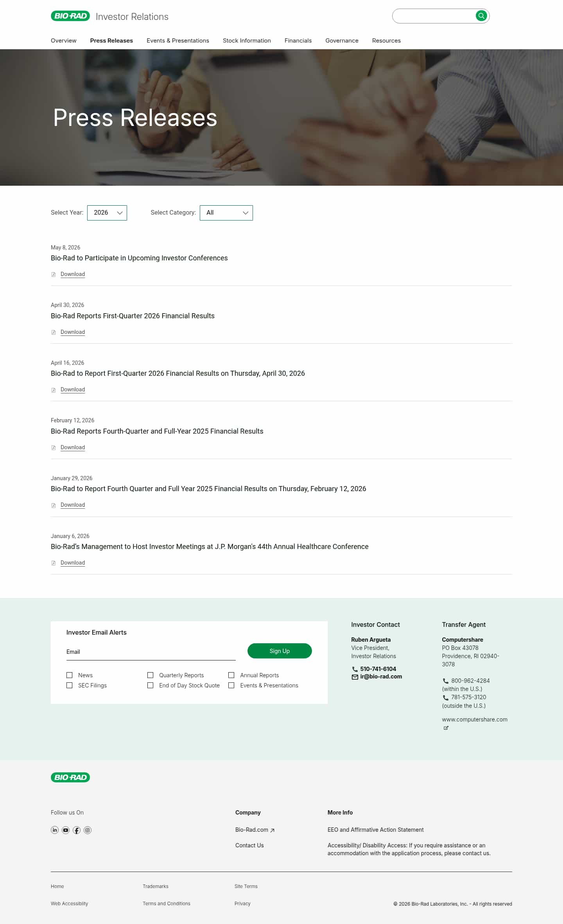Click the phone icon next to 781-575-3120

click(445, 698)
